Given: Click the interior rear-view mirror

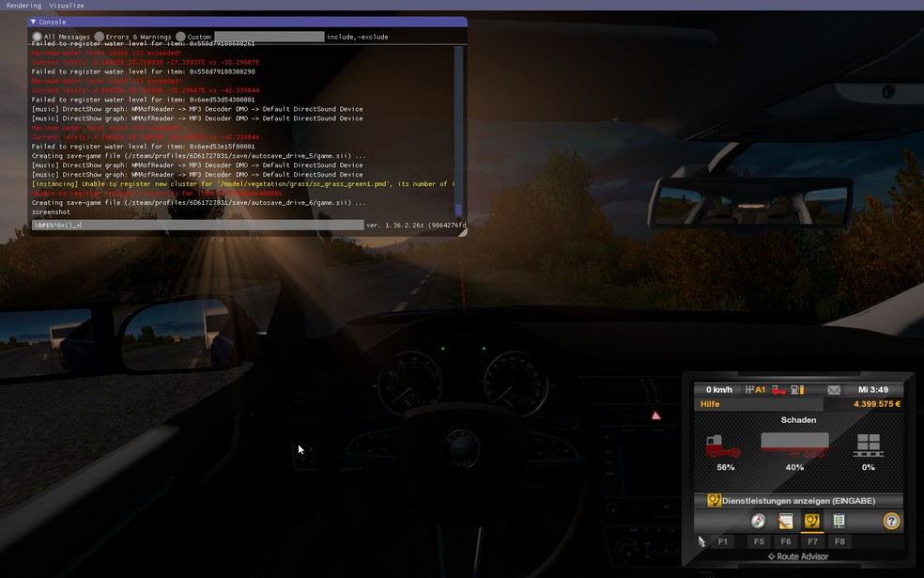Looking at the screenshot, I should (x=750, y=204).
